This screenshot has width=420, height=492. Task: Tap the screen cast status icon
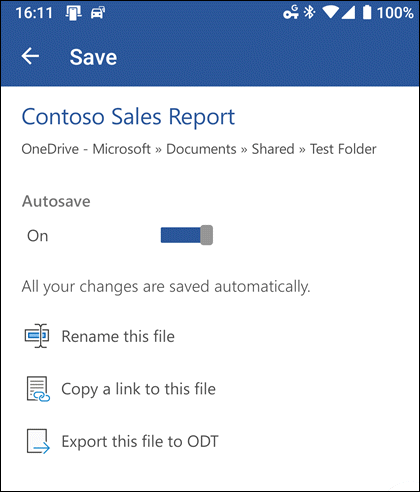[x=73, y=13]
